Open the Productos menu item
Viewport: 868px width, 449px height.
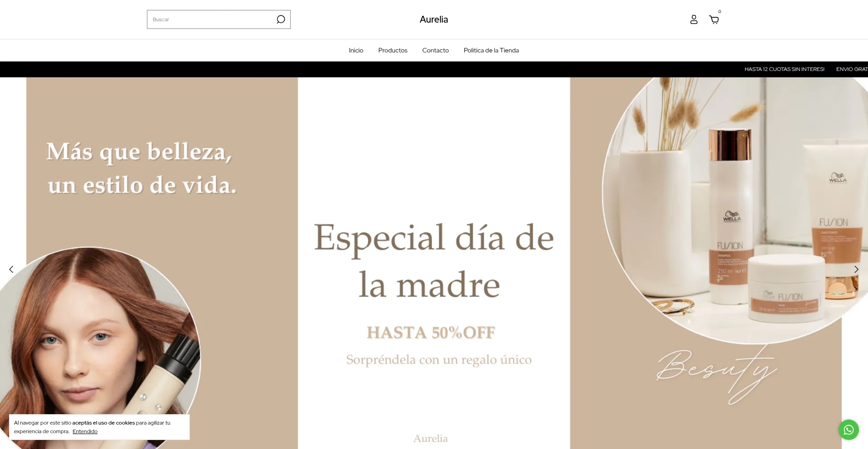[392, 50]
